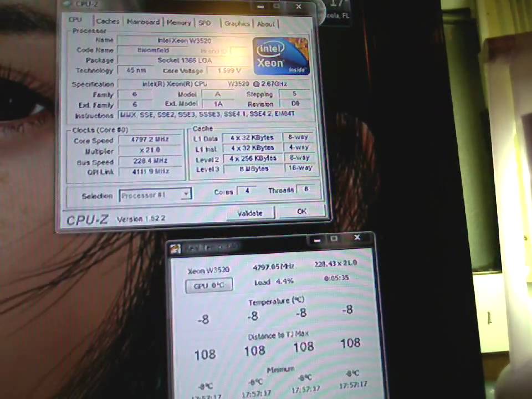The image size is (532, 399).
Task: Click the Level 2 value 4 x 256 KBytes
Action: 253,158
